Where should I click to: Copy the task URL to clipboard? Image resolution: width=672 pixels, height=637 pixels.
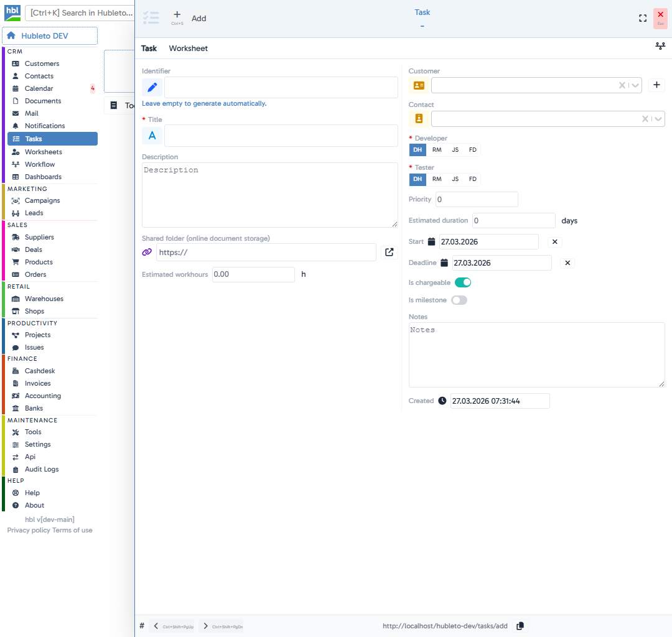click(520, 625)
